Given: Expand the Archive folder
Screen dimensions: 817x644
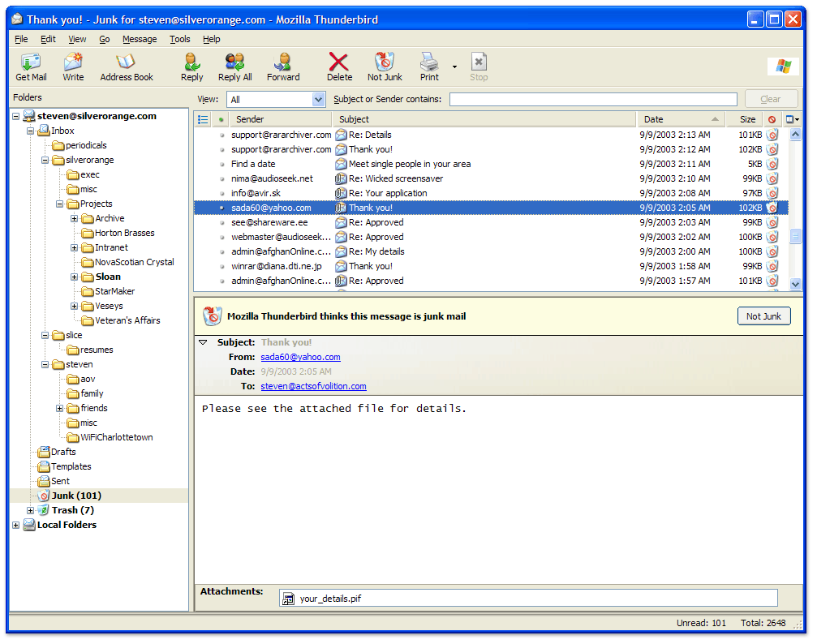Looking at the screenshot, I should click(75, 218).
